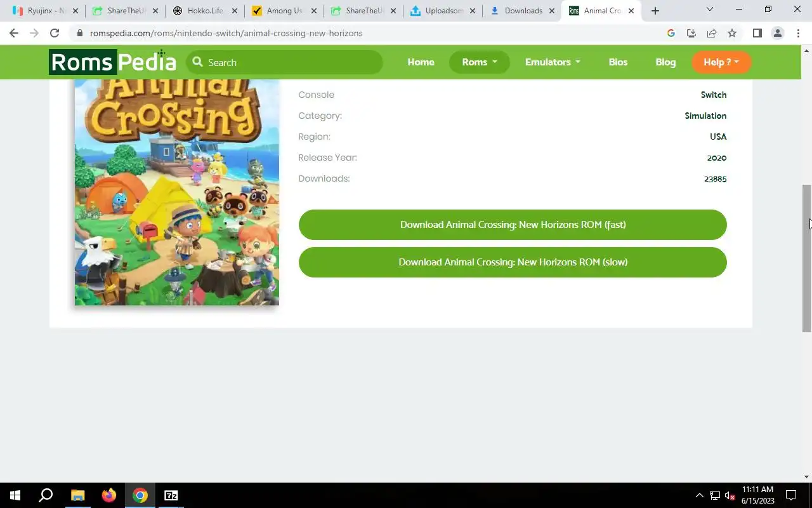Expand the Emulators dropdown menu
This screenshot has height=508, width=812.
(553, 62)
